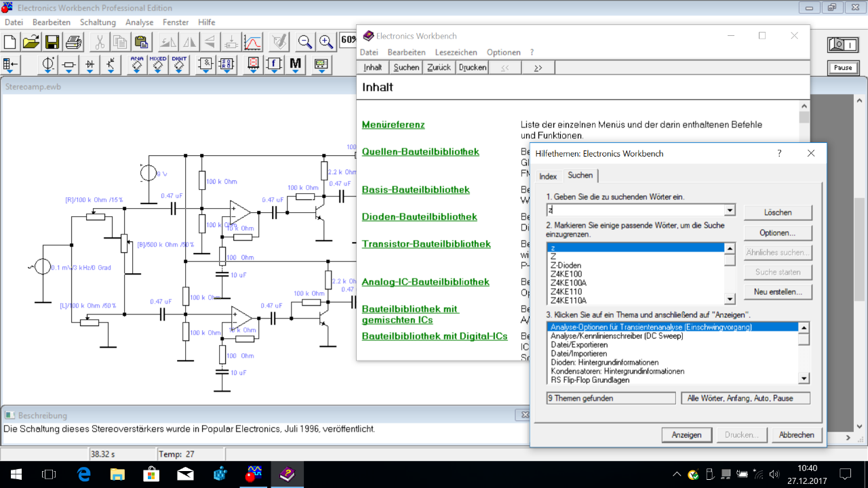Open Transistor-Bauteilbibliothek help link

click(x=427, y=244)
